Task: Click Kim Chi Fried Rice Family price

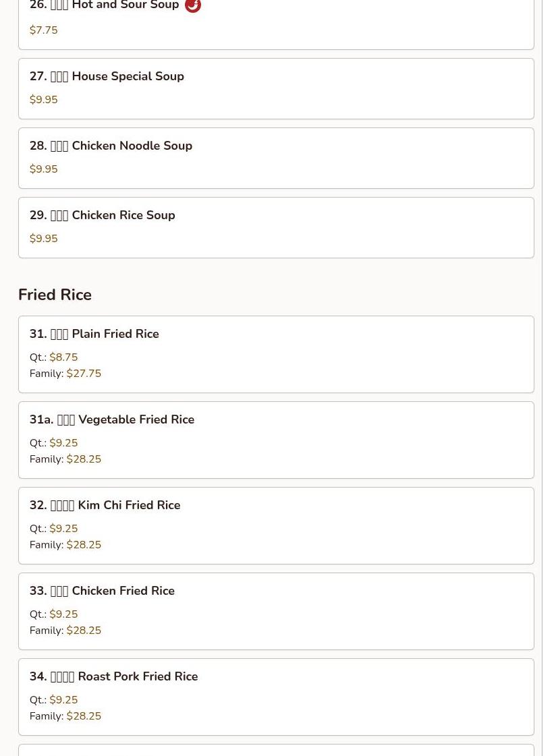Action: click(x=84, y=545)
